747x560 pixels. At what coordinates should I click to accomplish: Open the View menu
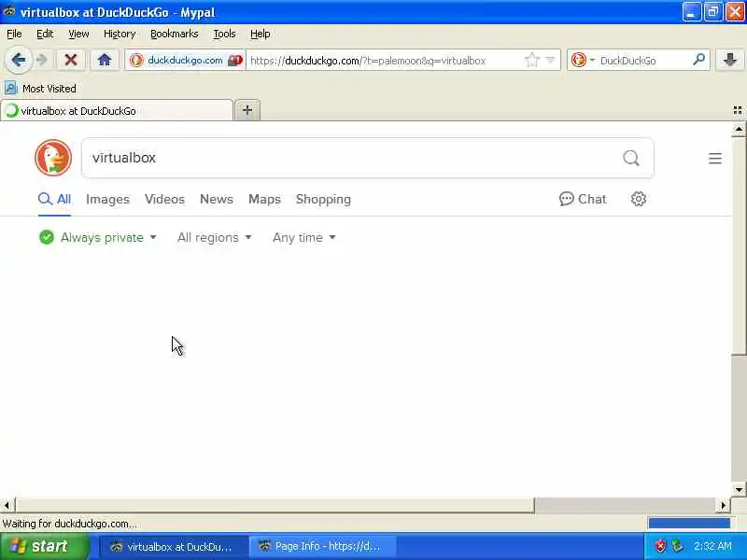click(x=78, y=34)
